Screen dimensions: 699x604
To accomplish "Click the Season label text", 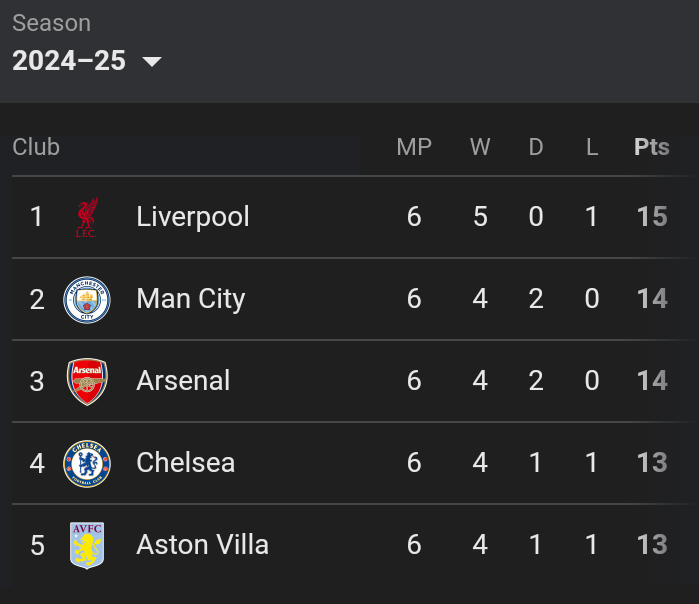I will 51,23.
